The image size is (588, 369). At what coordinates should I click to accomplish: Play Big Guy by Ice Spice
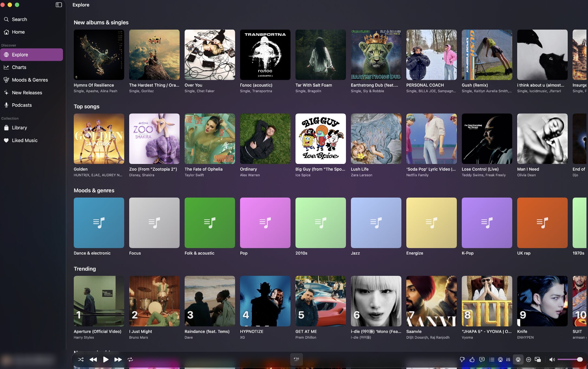point(321,139)
